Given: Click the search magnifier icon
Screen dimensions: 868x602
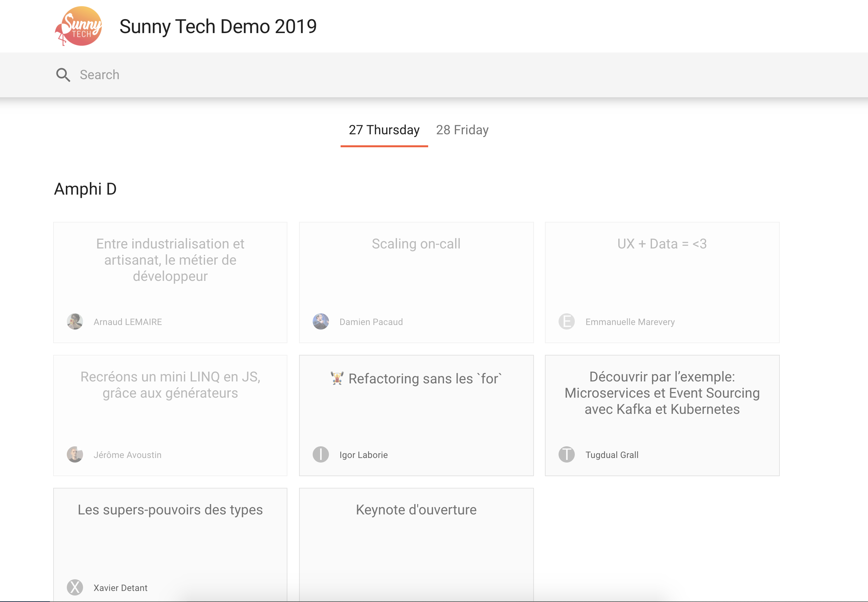Looking at the screenshot, I should 63,75.
